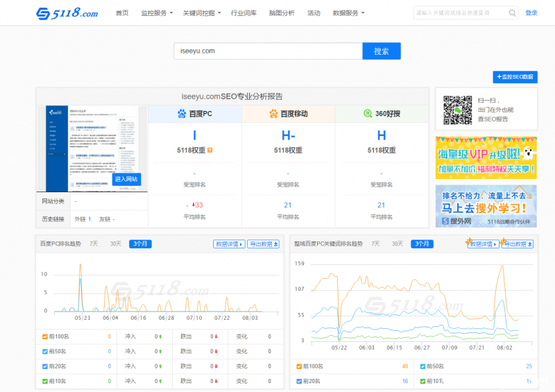This screenshot has width=555, height=392.
Task: Select 3个月 in 百度PC排名趋势 chart
Action: [140, 244]
